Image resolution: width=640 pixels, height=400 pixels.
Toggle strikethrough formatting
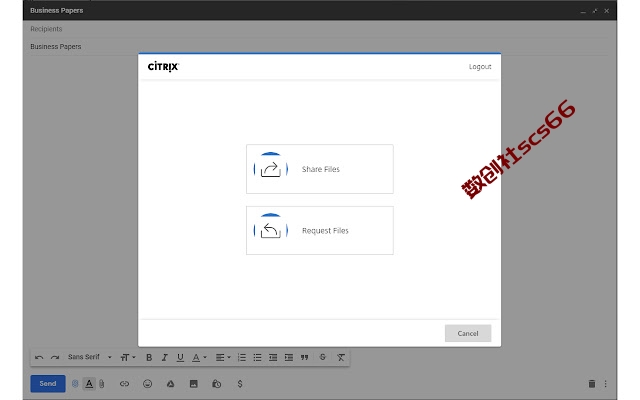pyautogui.click(x=322, y=357)
